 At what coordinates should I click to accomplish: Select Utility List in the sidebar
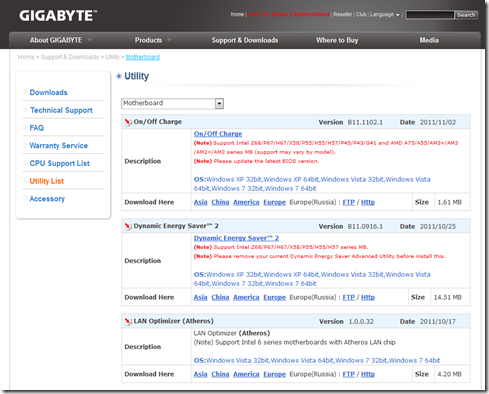(47, 181)
